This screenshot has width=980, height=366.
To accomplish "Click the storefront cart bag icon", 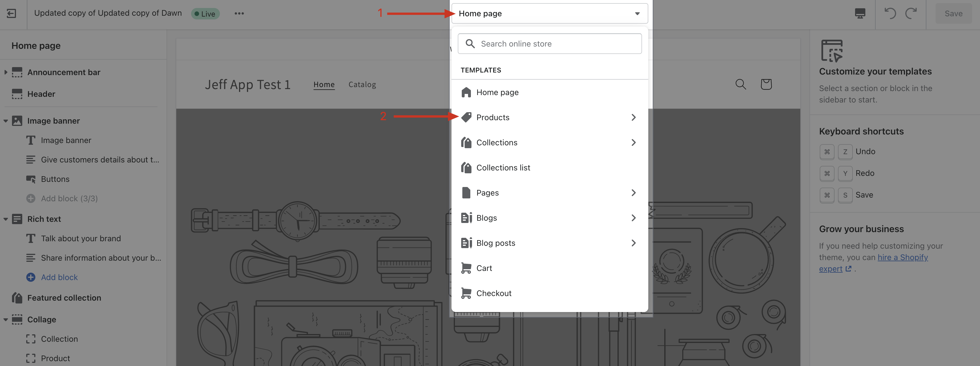I will pyautogui.click(x=766, y=84).
